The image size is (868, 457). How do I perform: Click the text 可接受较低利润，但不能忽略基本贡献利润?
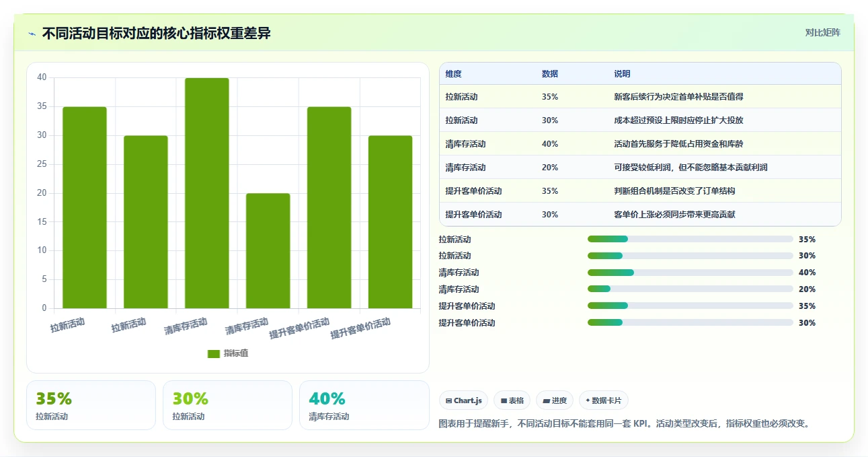click(x=691, y=168)
